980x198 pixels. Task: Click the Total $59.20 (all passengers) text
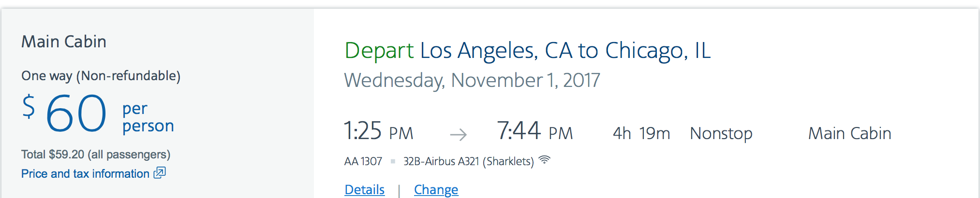pos(96,155)
